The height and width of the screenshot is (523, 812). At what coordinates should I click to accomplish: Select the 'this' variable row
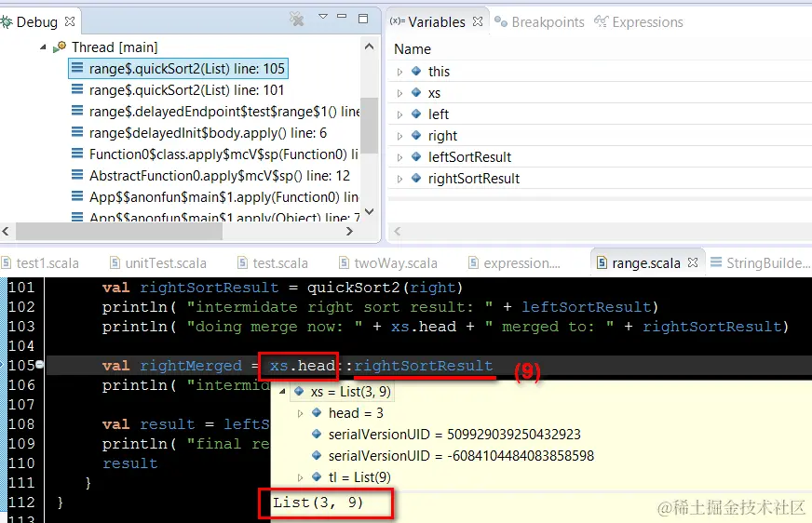click(600, 72)
